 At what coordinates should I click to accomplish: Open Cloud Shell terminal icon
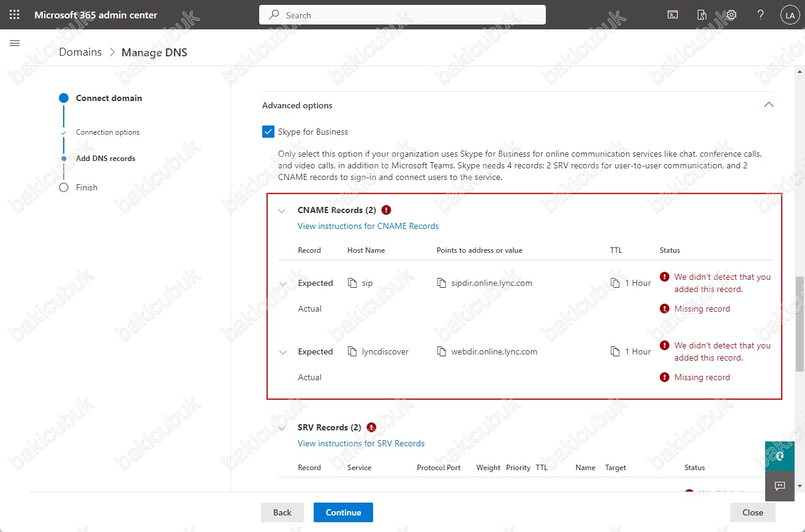coord(673,15)
